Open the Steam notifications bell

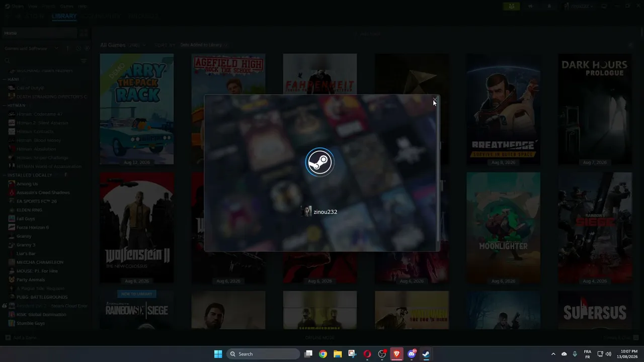click(549, 6)
